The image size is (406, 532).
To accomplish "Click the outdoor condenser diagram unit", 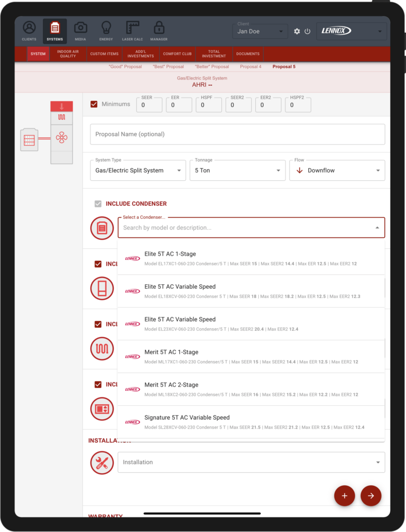I will point(29,139).
